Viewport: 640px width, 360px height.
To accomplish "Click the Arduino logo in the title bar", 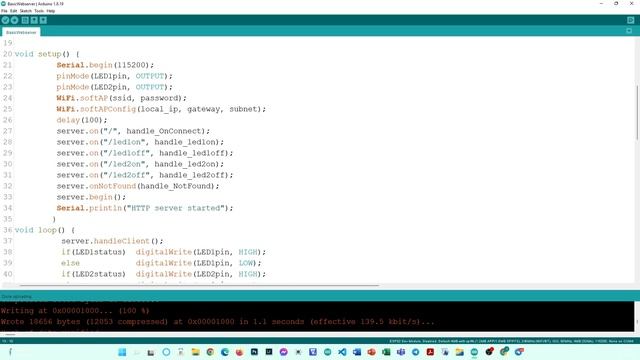I will (3, 4).
